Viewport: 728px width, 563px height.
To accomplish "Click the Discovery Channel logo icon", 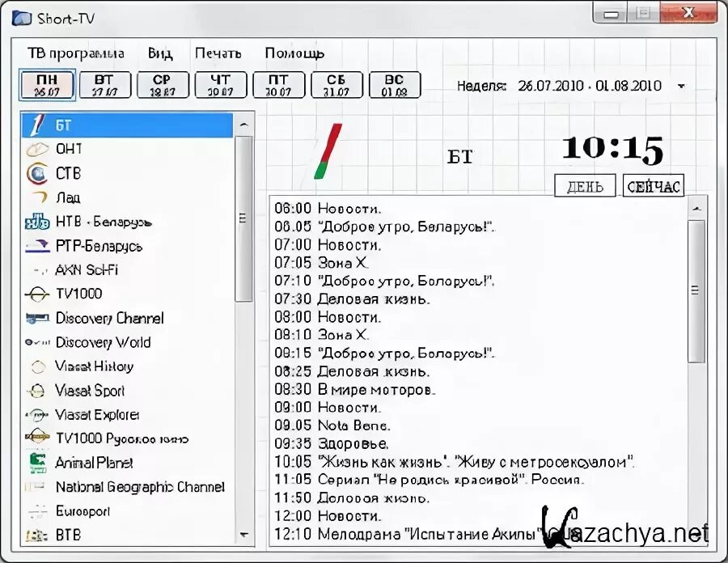I will click(37, 318).
